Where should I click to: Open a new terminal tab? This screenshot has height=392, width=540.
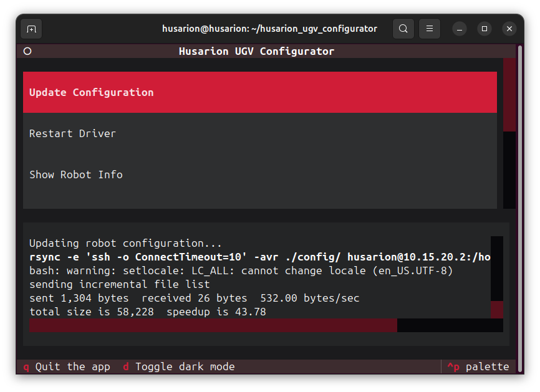coord(31,29)
